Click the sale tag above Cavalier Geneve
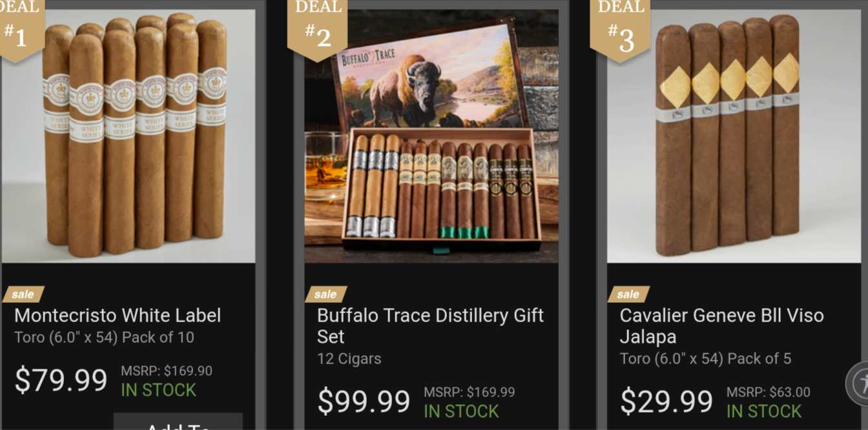This screenshot has width=868, height=430. click(628, 294)
